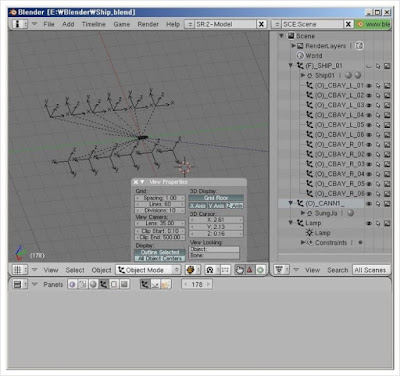Open the 3D view window type selector
The image size is (400, 376).
click(20, 270)
